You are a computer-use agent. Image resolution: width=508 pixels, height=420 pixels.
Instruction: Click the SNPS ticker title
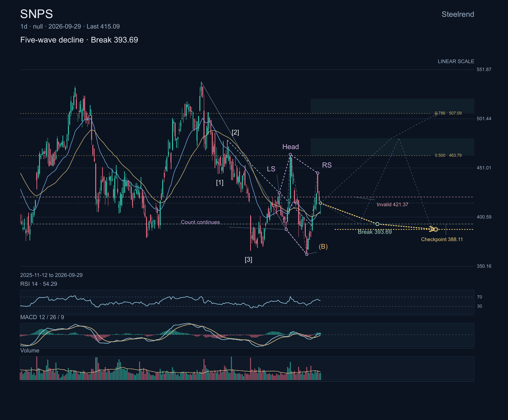click(x=36, y=14)
